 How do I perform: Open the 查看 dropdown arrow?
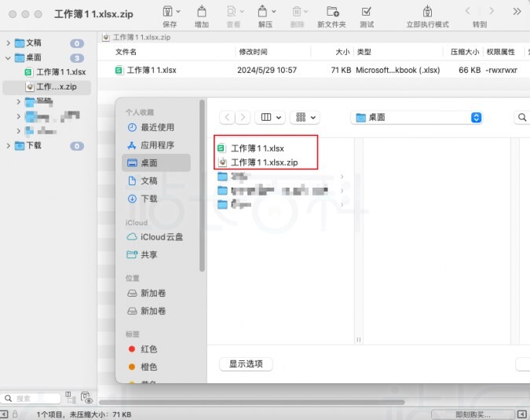tap(242, 12)
